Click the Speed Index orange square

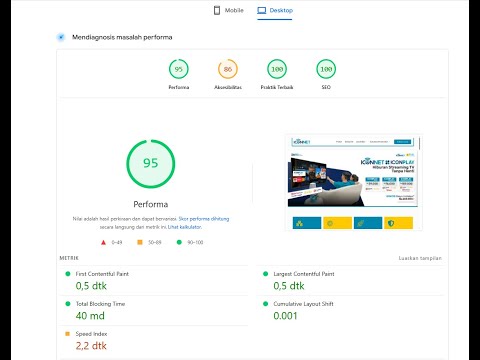(67, 334)
